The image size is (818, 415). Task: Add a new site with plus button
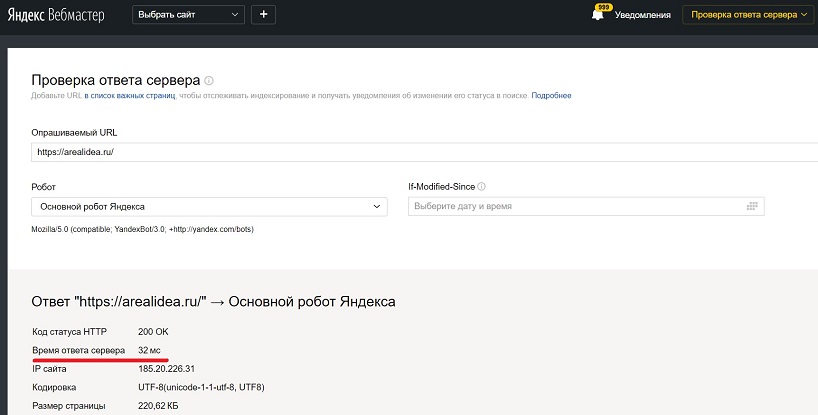pos(263,15)
